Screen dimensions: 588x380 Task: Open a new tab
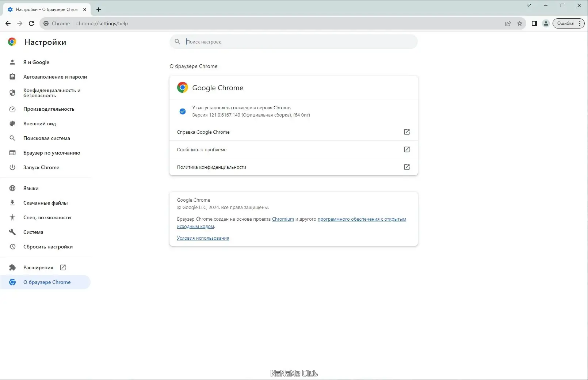(99, 9)
